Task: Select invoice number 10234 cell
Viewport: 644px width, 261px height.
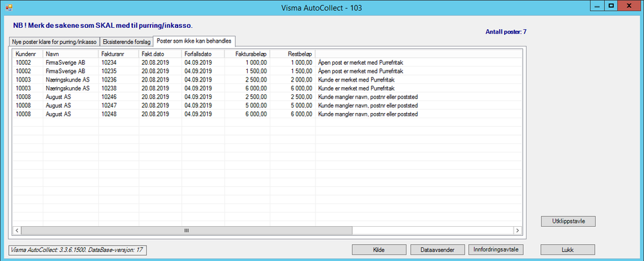Action: (x=109, y=63)
